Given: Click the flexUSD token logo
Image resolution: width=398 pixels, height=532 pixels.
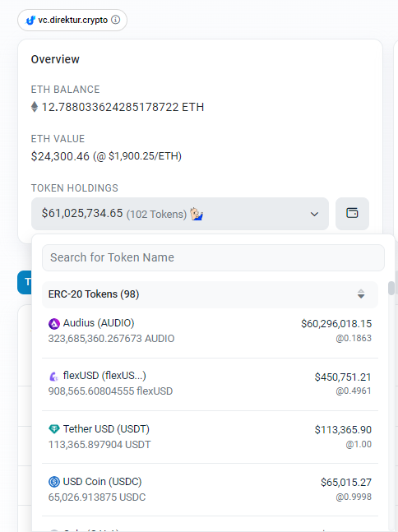Looking at the screenshot, I should [x=54, y=377].
